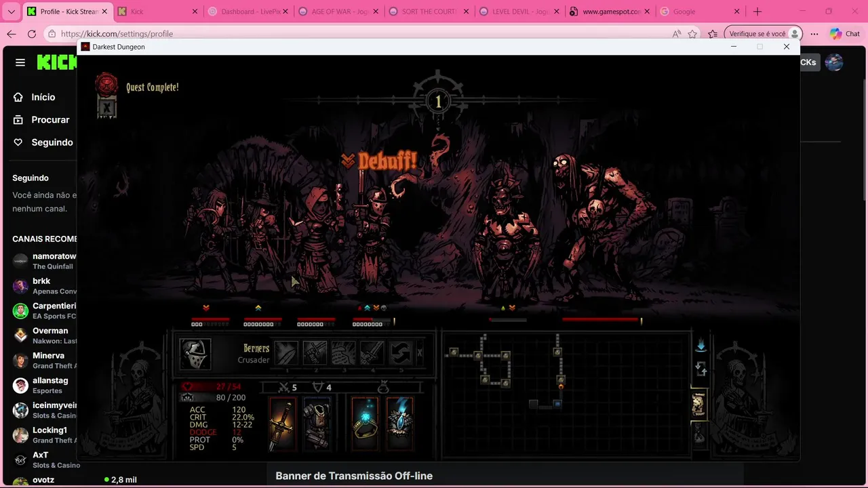868x488 pixels.
Task: Reload the page with refresh button
Action: pos(32,34)
